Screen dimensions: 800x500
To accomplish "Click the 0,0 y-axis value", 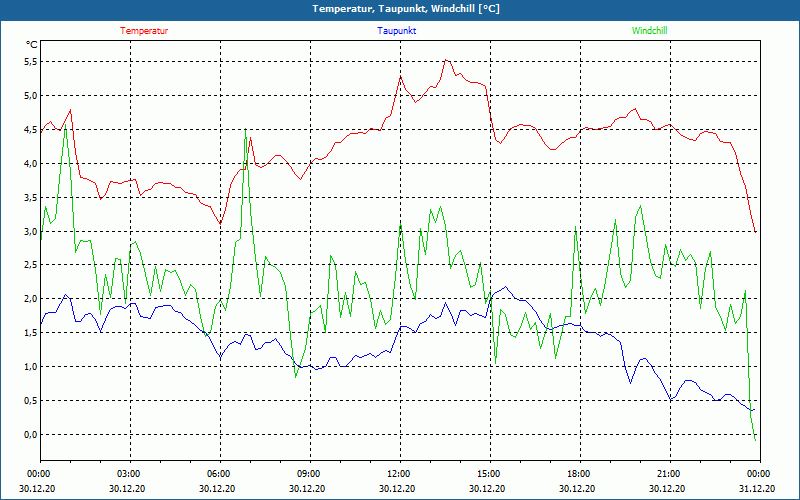I will (x=31, y=434).
